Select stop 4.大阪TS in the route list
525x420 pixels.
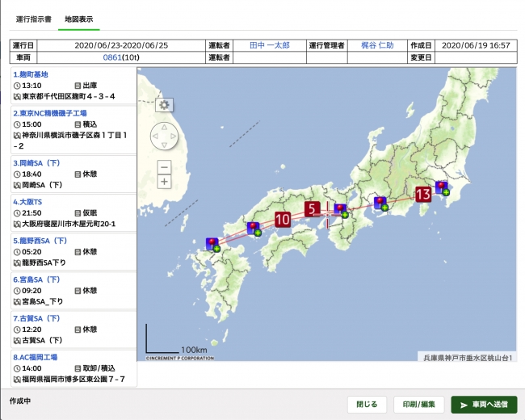pos(28,201)
